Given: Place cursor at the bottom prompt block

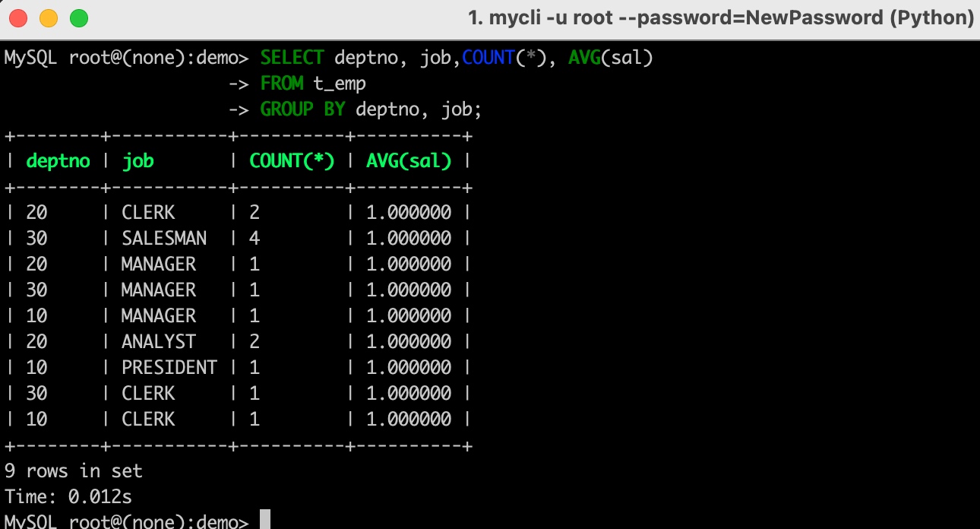Looking at the screenshot, I should 264,521.
